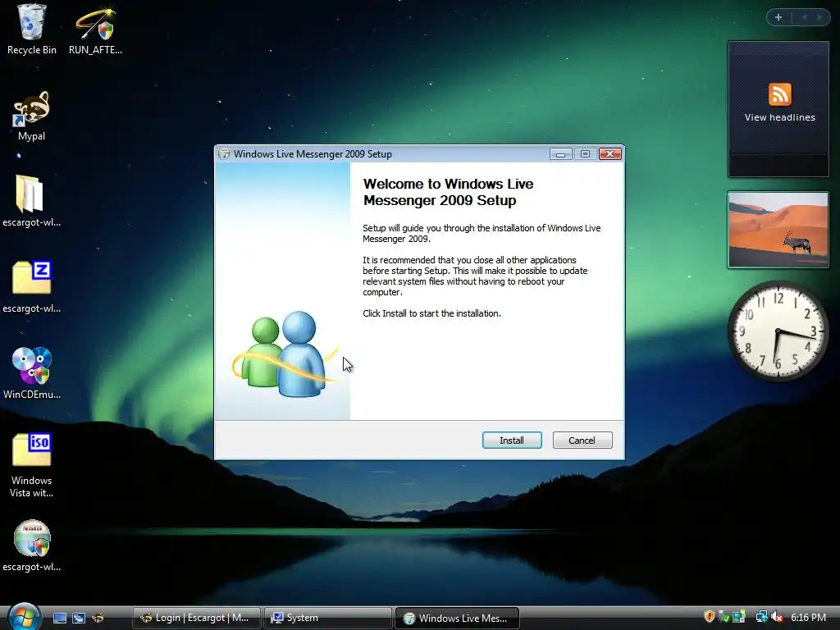The image size is (840, 630).
Task: Switch to System taskbar window
Action: coord(328,618)
